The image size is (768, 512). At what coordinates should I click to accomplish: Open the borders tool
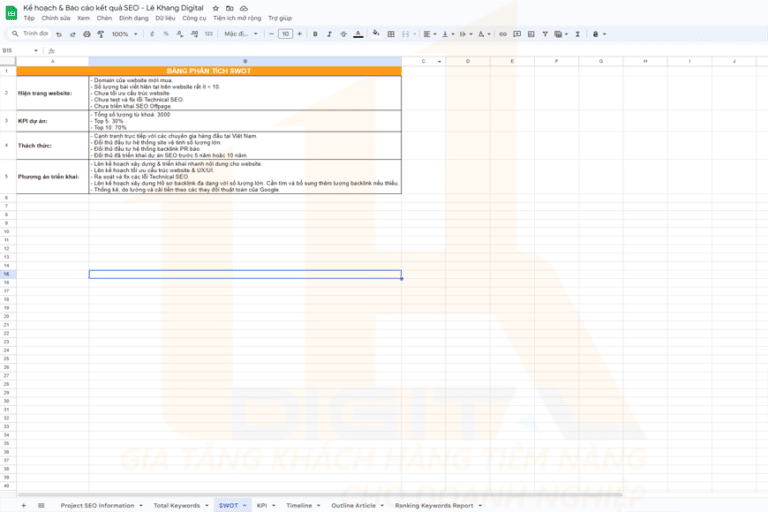coord(391,34)
